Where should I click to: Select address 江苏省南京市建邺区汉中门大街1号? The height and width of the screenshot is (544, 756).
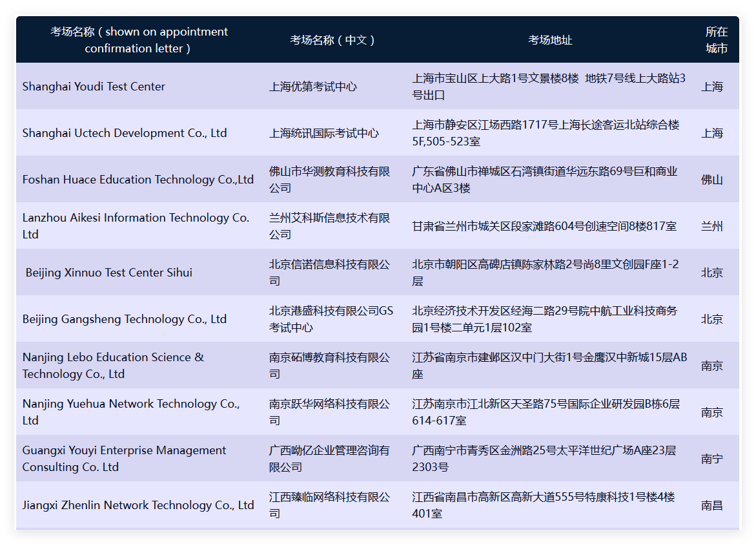549,366
